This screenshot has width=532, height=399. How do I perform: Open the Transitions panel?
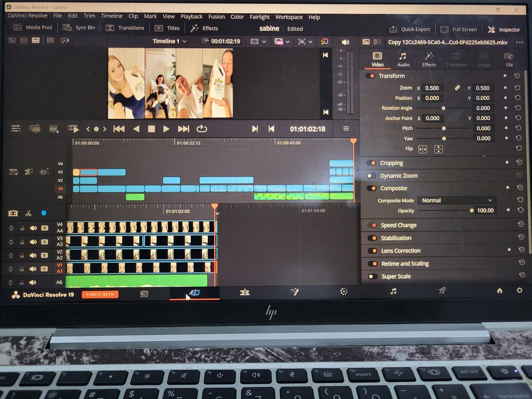click(125, 28)
